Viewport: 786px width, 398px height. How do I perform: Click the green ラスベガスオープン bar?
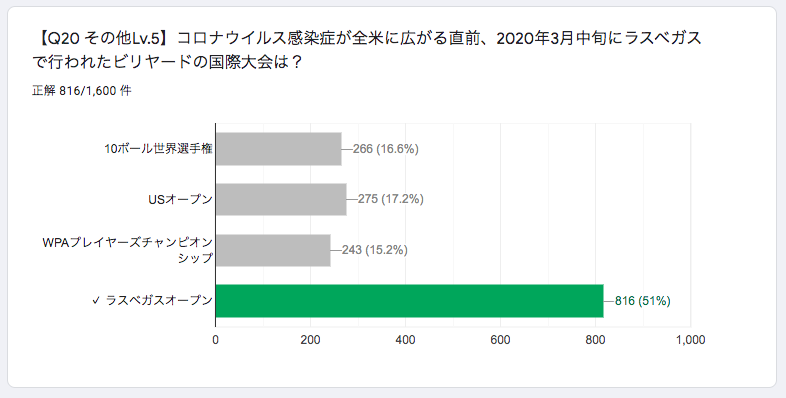410,301
